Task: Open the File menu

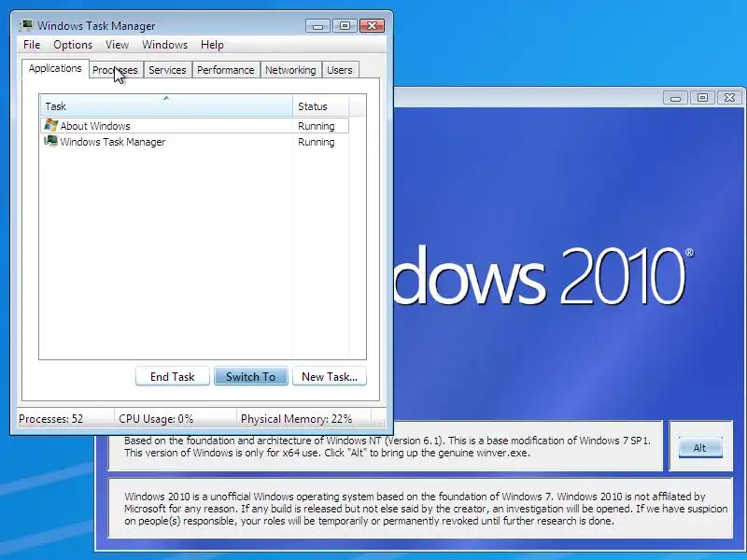Action: 32,45
